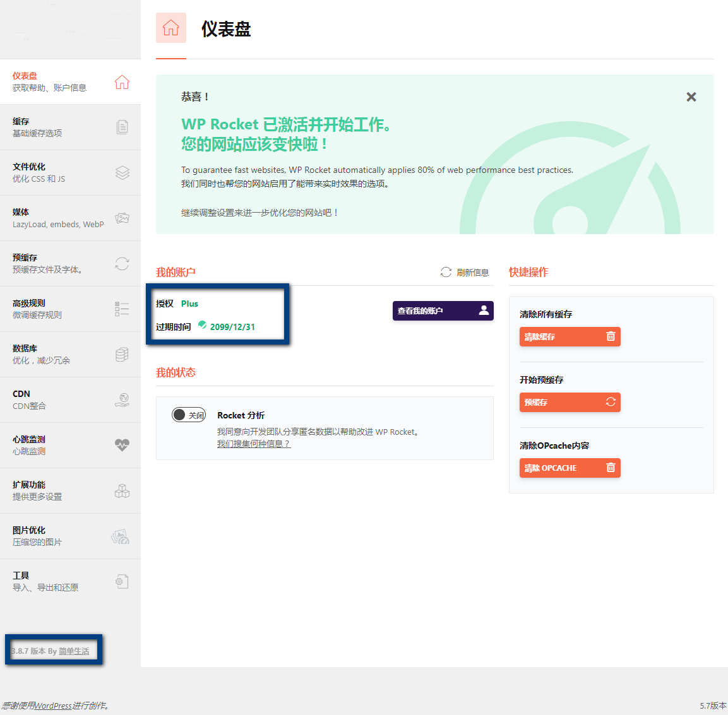
Task: Click the house icon in the 仪表盘 sidebar row
Action: click(x=122, y=82)
